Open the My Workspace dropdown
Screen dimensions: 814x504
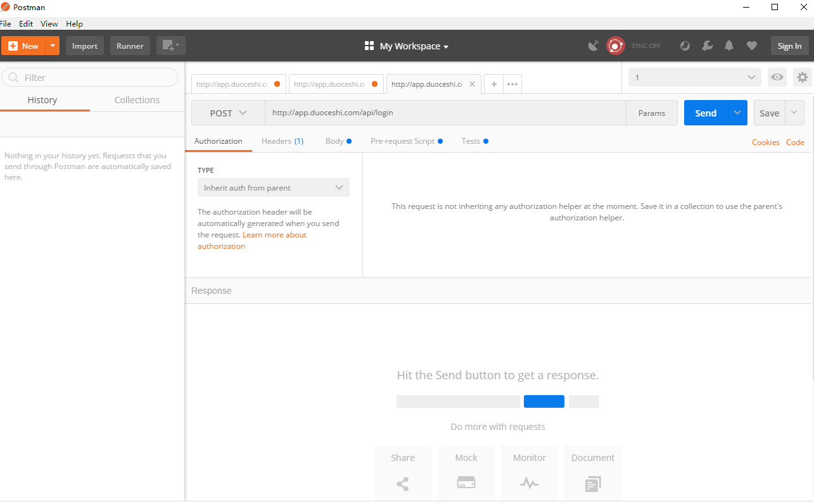pyautogui.click(x=414, y=46)
